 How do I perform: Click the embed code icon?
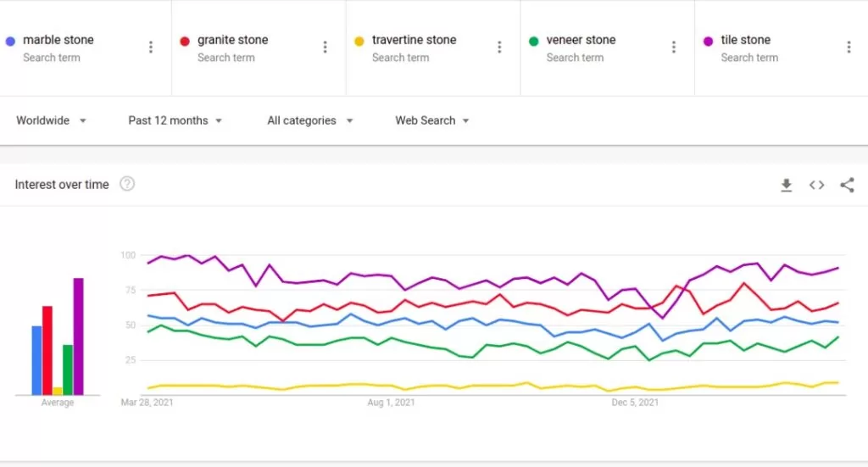coord(816,185)
